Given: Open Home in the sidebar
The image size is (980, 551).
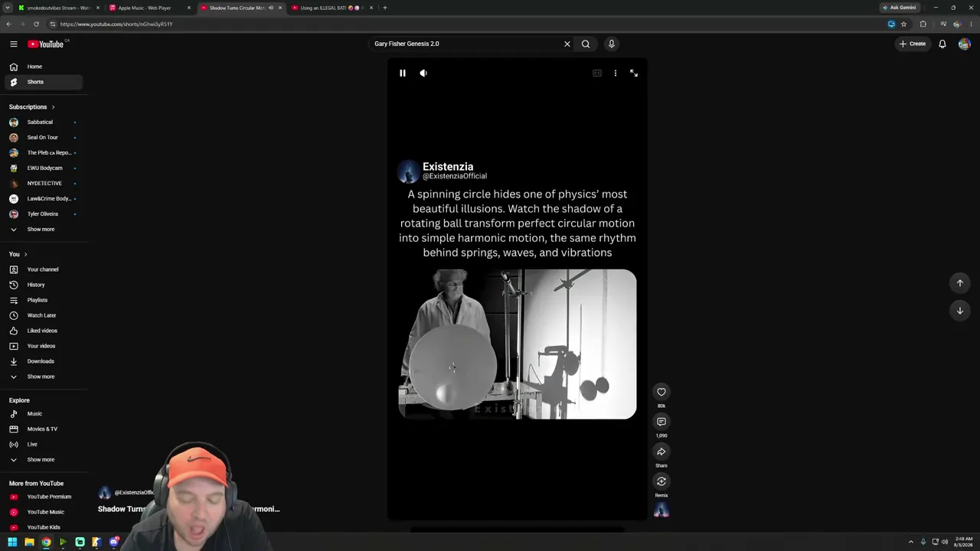Looking at the screenshot, I should (x=42, y=67).
